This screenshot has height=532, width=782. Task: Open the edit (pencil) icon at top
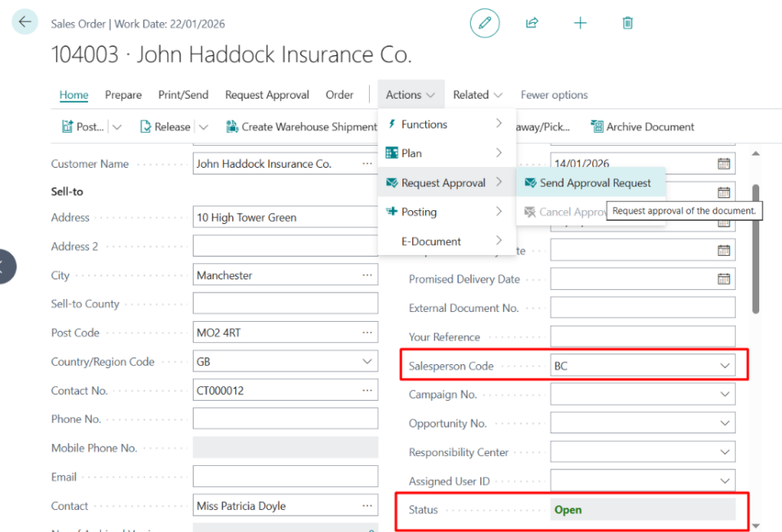tap(485, 23)
